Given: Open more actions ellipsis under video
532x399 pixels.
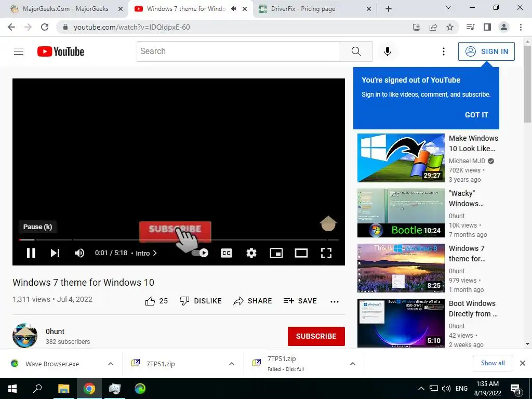Looking at the screenshot, I should (335, 301).
